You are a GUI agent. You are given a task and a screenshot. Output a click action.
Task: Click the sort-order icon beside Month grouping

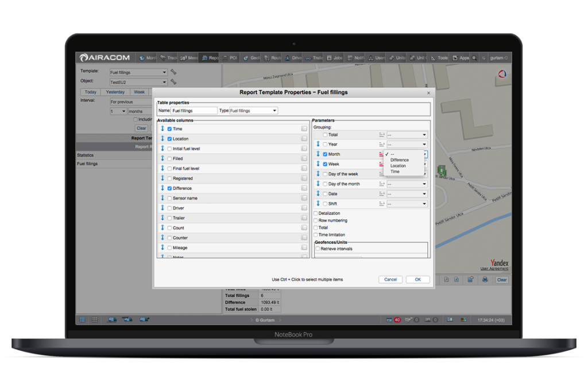(382, 154)
